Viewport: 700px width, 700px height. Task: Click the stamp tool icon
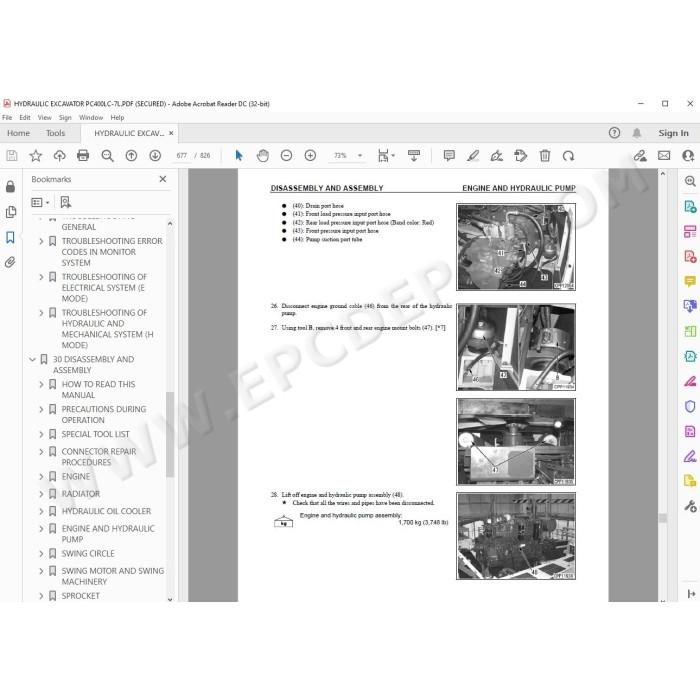(x=521, y=155)
